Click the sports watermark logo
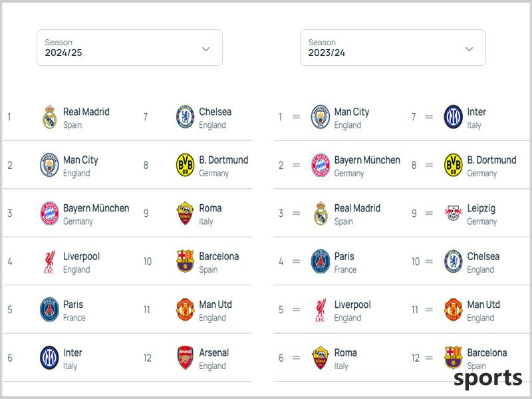 pos(488,378)
